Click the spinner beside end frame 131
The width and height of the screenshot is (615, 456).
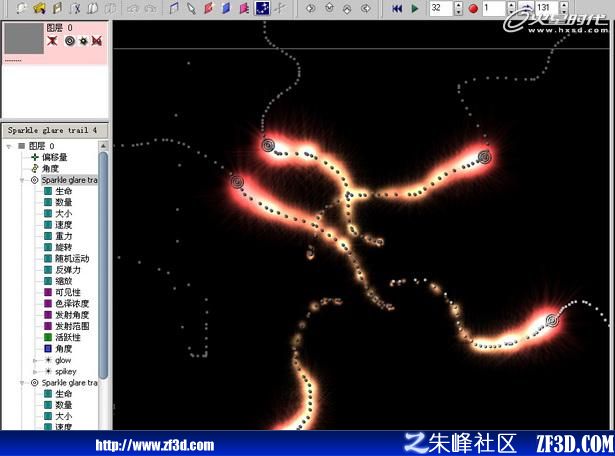pyautogui.click(x=564, y=8)
